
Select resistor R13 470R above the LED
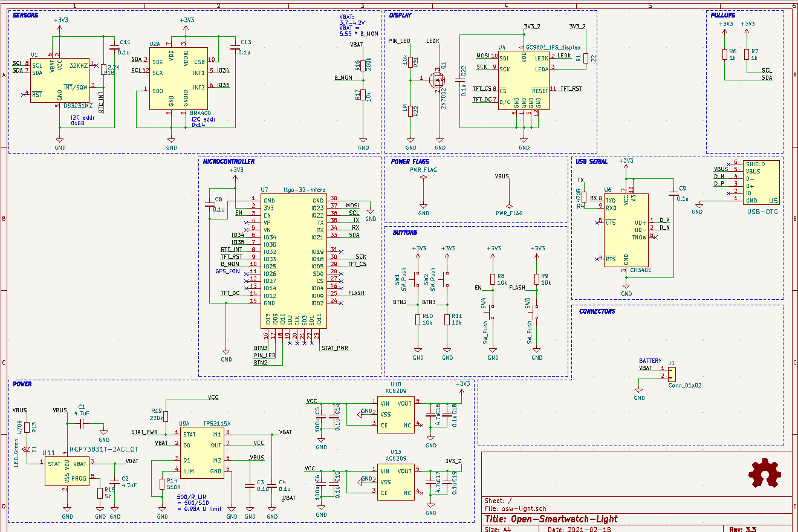click(x=26, y=427)
